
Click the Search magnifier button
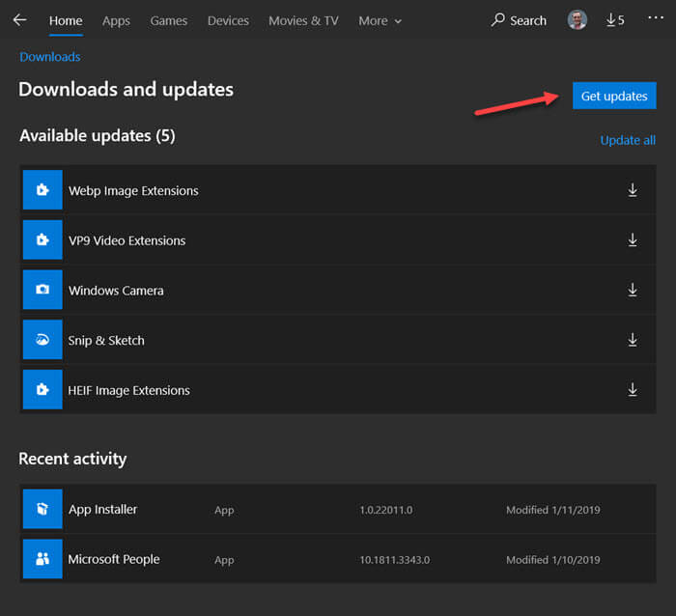[x=519, y=20]
